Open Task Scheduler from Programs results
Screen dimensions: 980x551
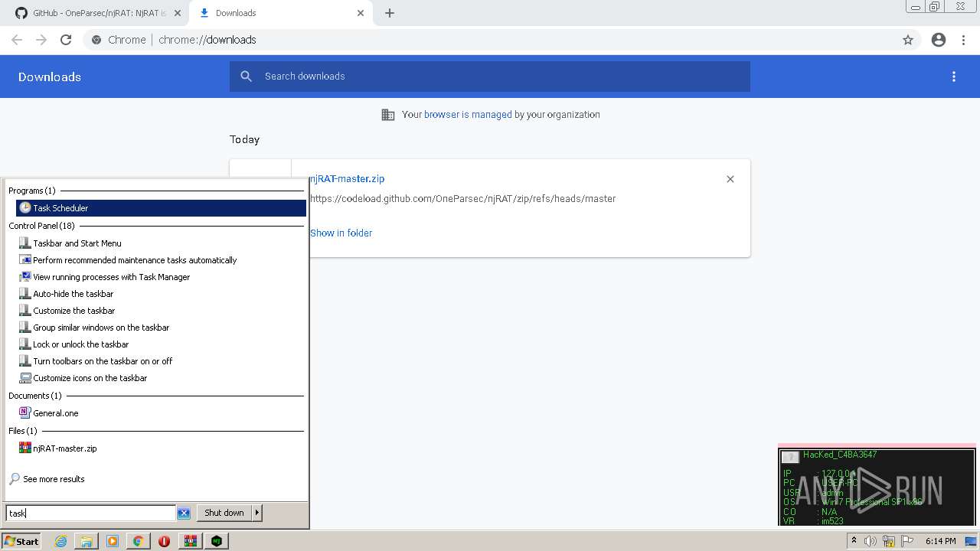(161, 208)
